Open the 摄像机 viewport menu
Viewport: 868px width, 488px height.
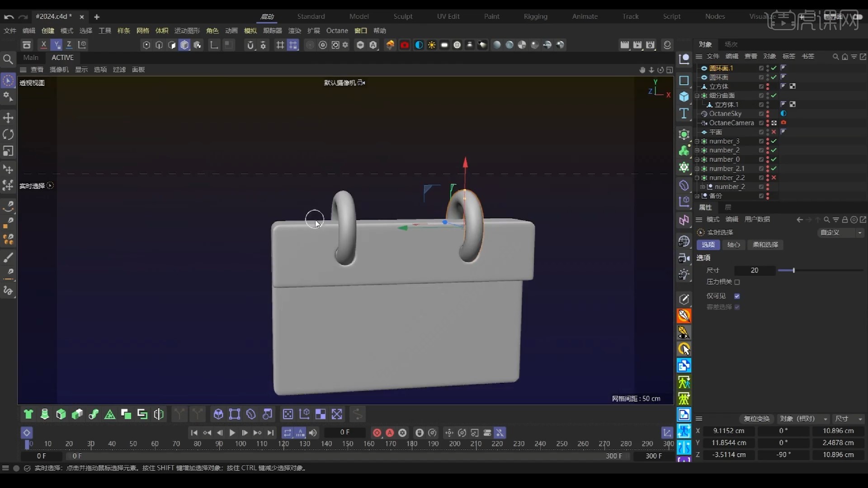click(x=59, y=70)
